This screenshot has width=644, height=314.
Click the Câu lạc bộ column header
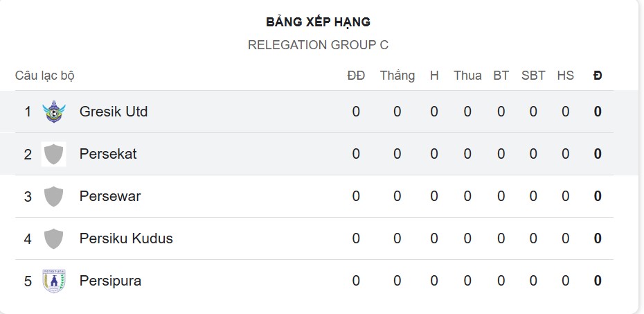click(45, 76)
